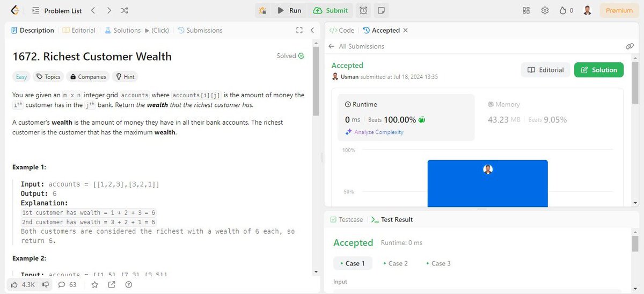This screenshot has width=644, height=294.
Task: Open the layout grid icon
Action: point(526,10)
